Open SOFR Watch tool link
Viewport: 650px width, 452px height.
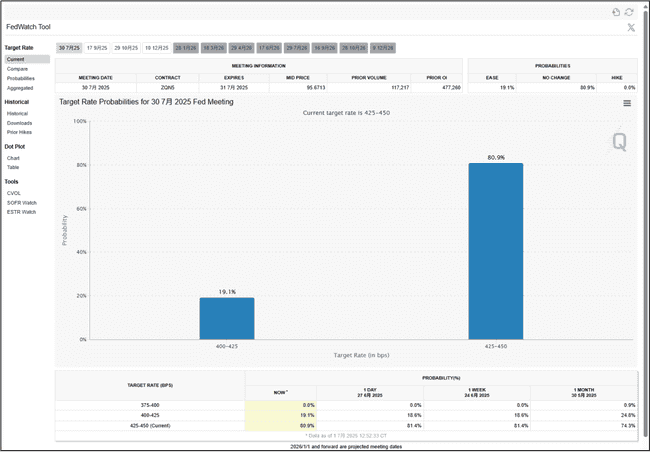(22, 203)
